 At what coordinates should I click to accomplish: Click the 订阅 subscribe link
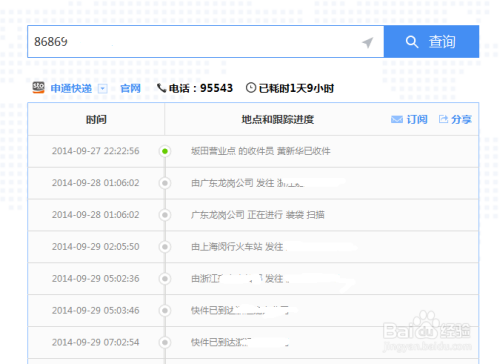417,119
